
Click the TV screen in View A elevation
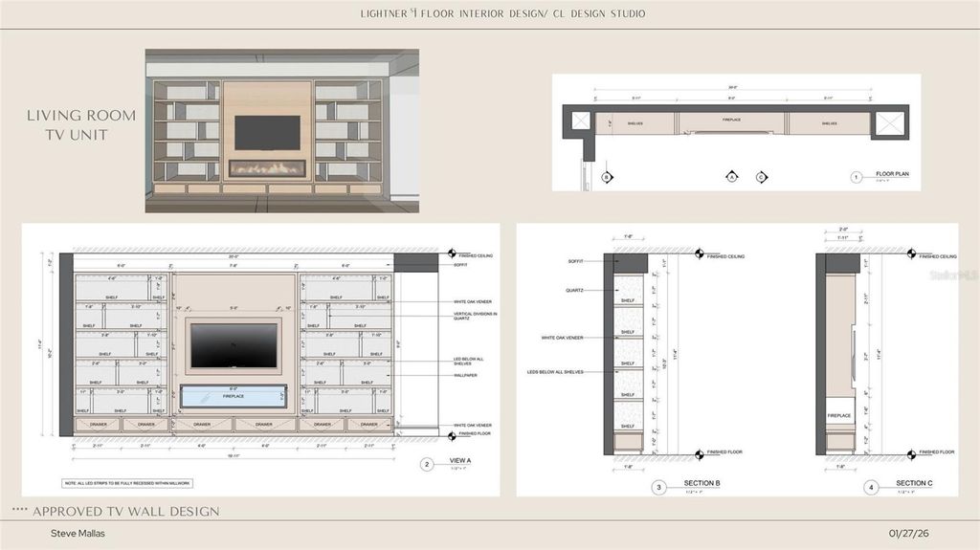coord(234,345)
